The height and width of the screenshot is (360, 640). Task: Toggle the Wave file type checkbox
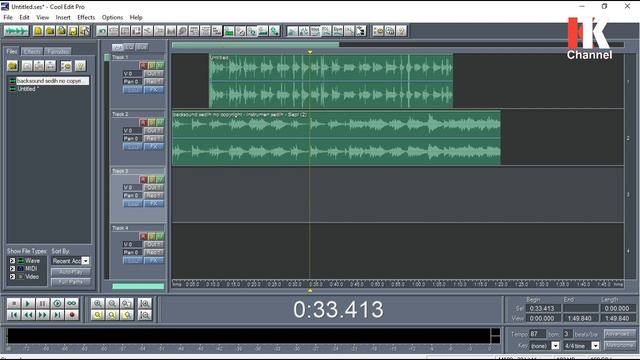click(12, 260)
